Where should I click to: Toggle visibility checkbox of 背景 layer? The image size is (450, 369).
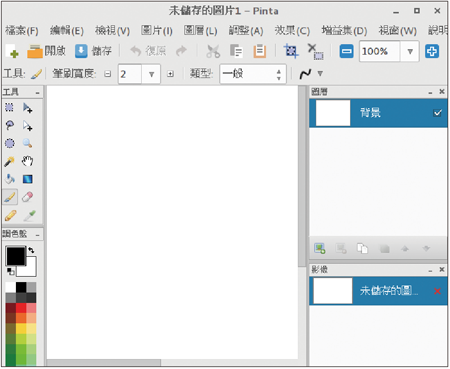[438, 113]
